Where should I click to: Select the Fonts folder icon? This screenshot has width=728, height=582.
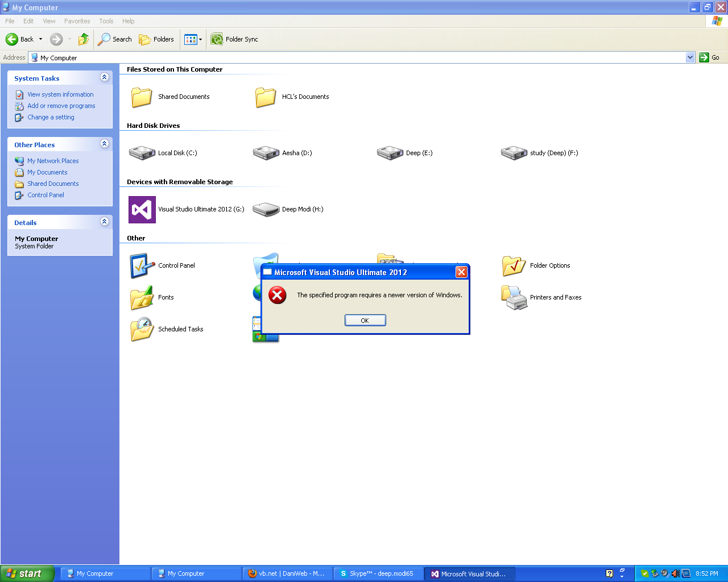pos(142,298)
